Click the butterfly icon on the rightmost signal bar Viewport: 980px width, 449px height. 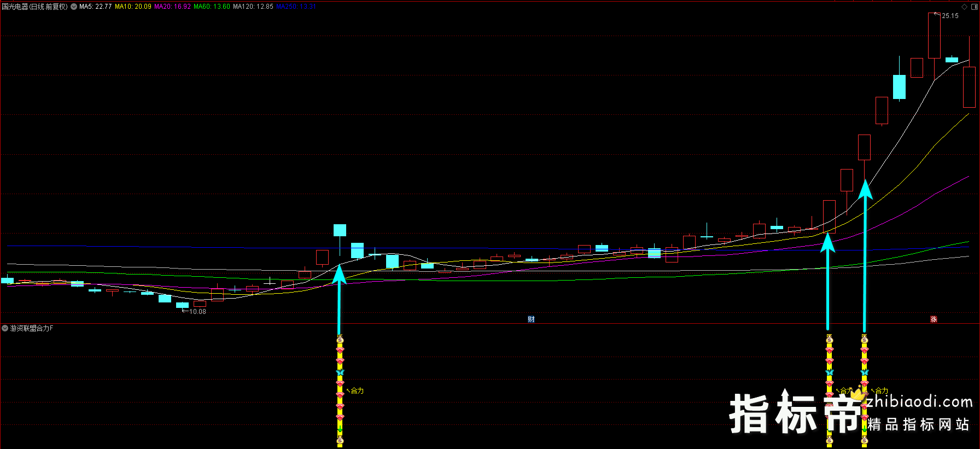865,372
